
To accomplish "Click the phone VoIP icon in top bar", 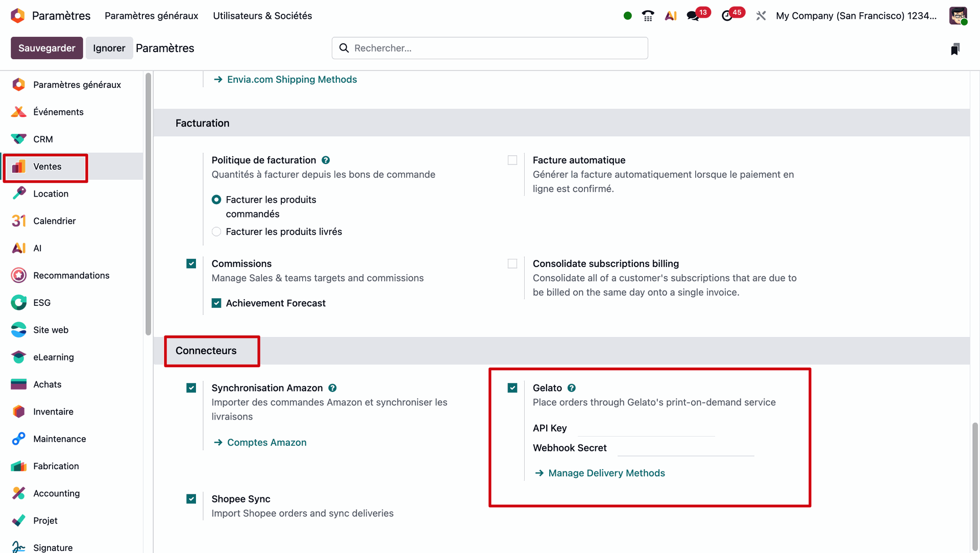I will (x=648, y=16).
